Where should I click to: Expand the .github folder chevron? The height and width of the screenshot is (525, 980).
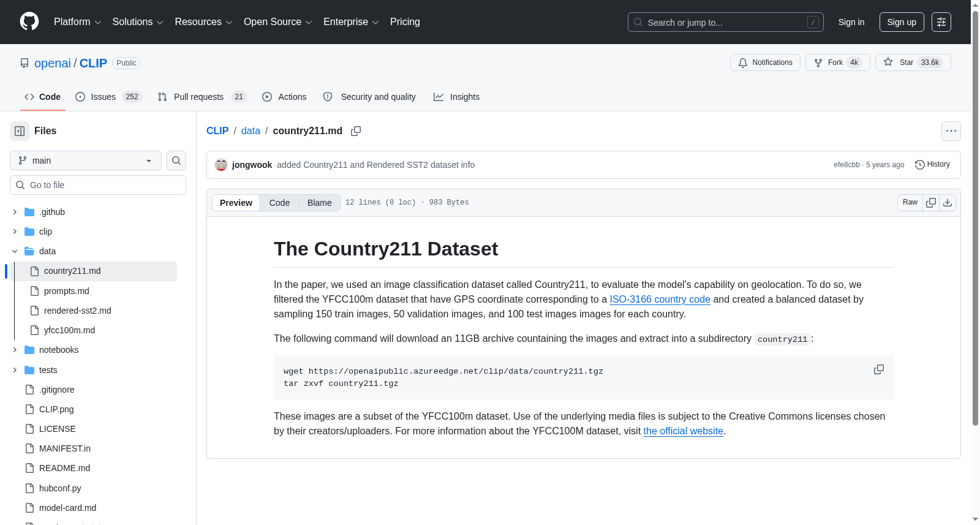[x=15, y=212]
